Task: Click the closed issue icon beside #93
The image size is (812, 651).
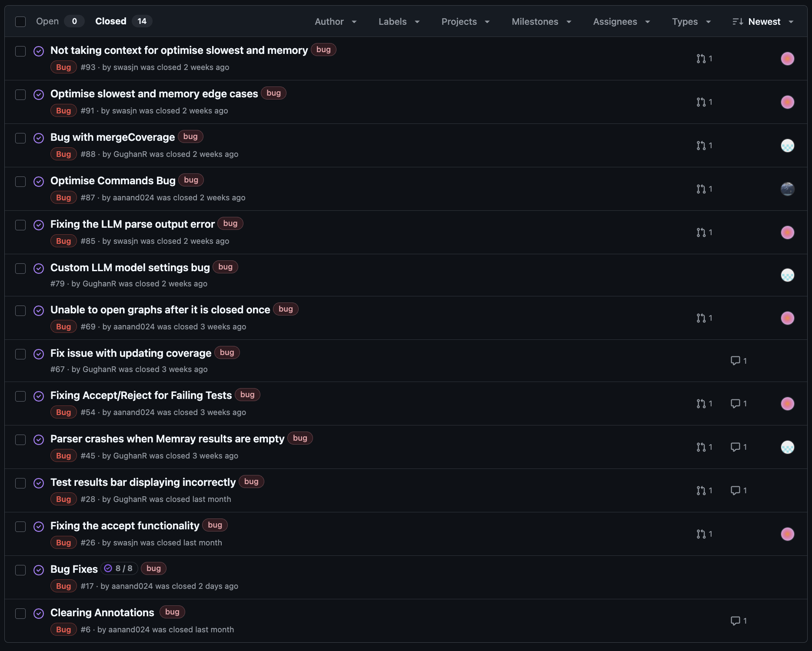Action: pos(39,51)
